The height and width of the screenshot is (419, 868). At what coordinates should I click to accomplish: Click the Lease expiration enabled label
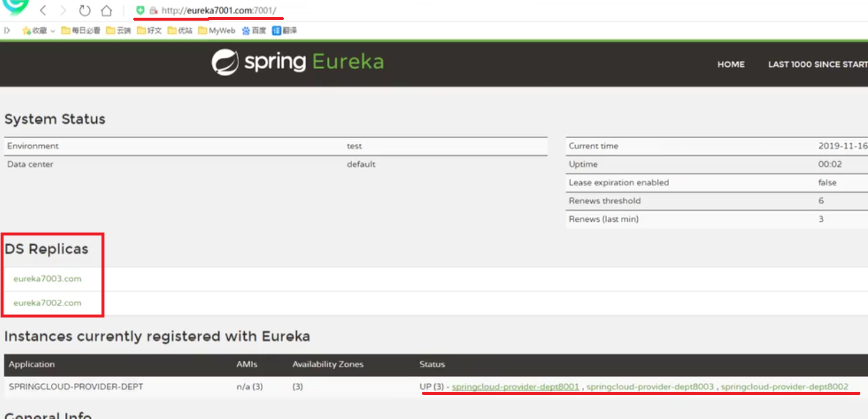point(619,182)
